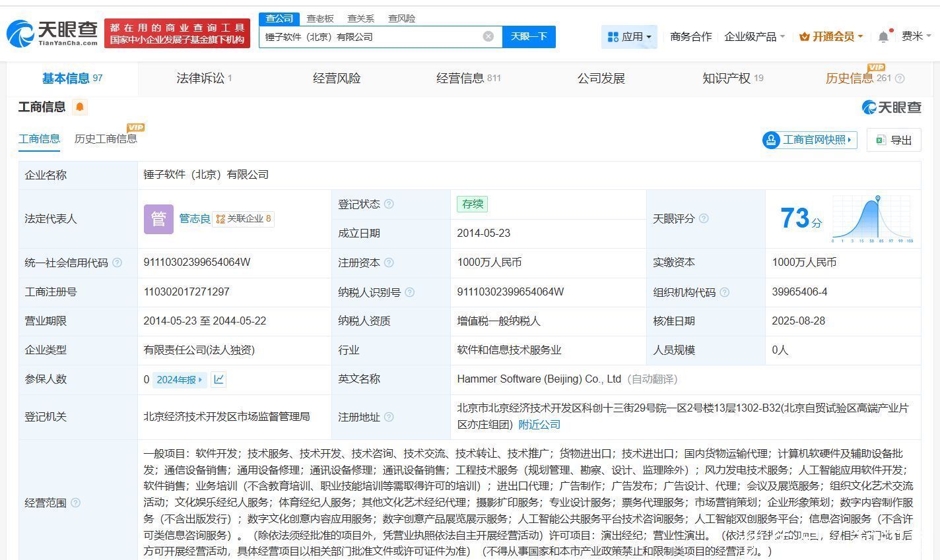Screen dimensions: 940x560
Task: Expand the 开通会员 membership dropdown
Action: (x=830, y=37)
